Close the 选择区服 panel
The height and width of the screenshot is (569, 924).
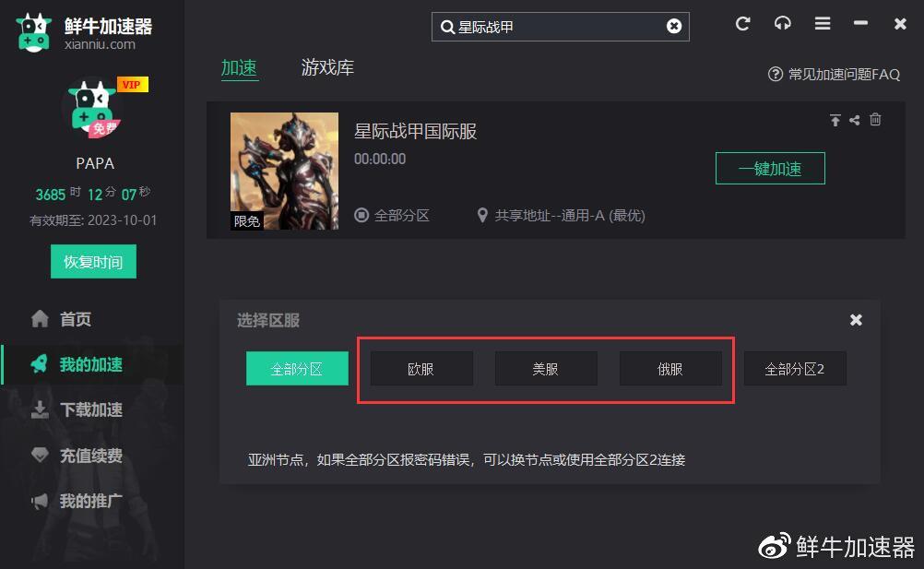pyautogui.click(x=857, y=320)
